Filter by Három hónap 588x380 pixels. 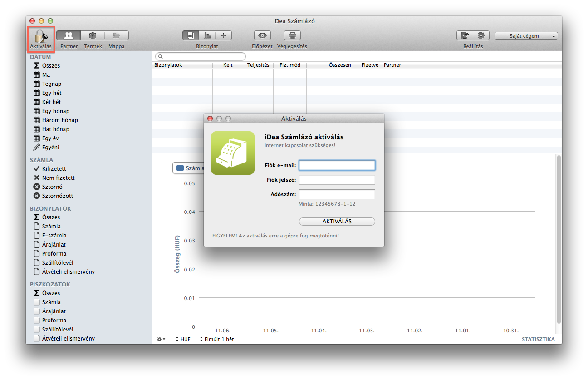(56, 120)
